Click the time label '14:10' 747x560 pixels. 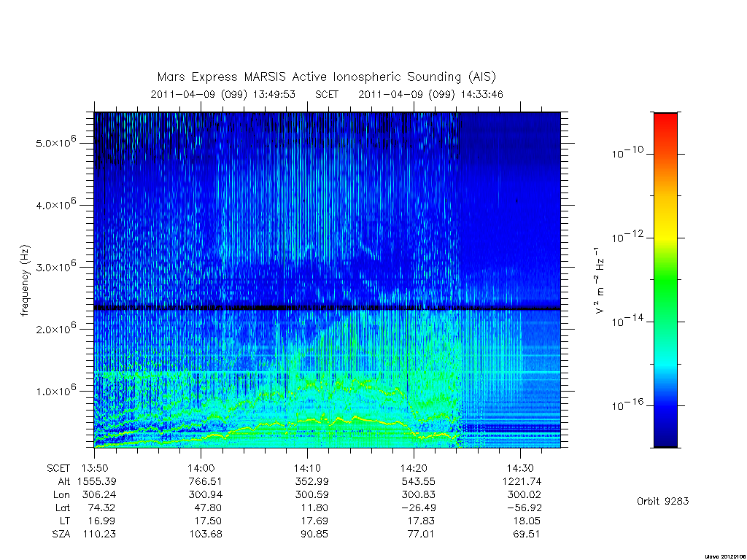coord(307,469)
